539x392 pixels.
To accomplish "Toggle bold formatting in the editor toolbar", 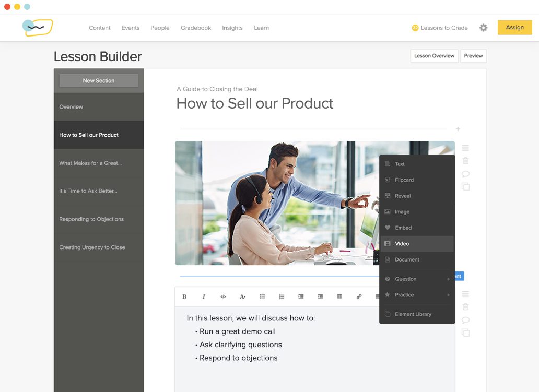I will point(184,296).
